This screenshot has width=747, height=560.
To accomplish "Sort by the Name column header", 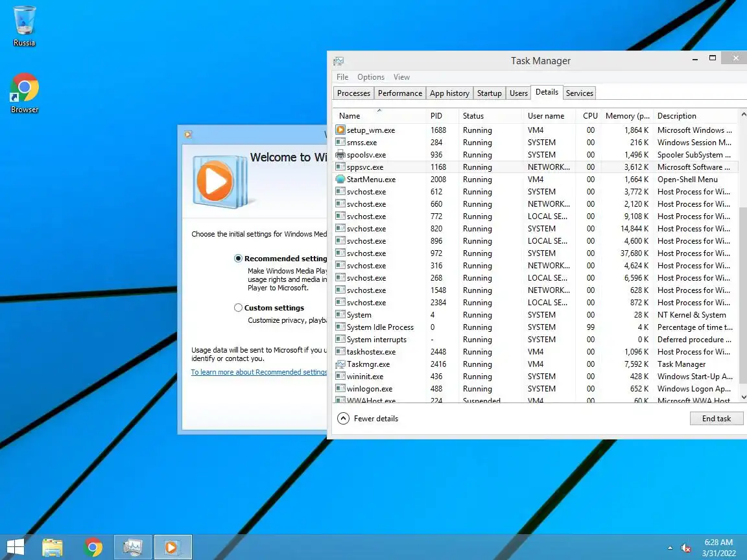I will 379,116.
